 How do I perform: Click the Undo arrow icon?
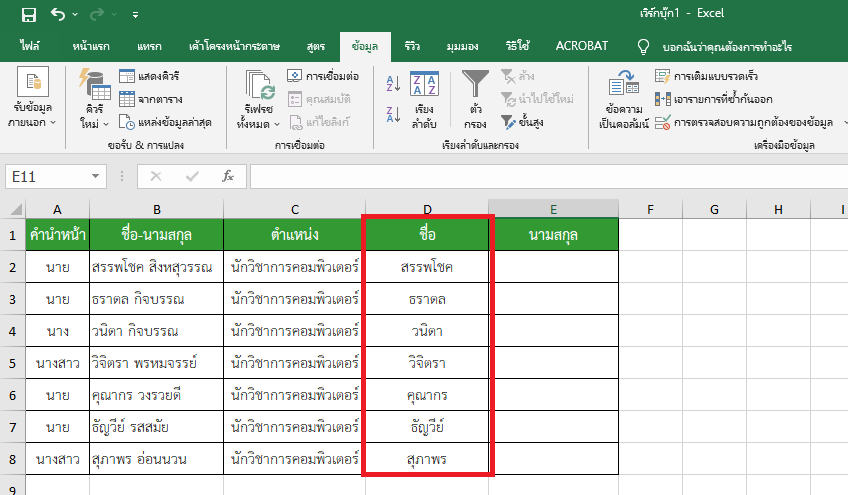pyautogui.click(x=58, y=14)
